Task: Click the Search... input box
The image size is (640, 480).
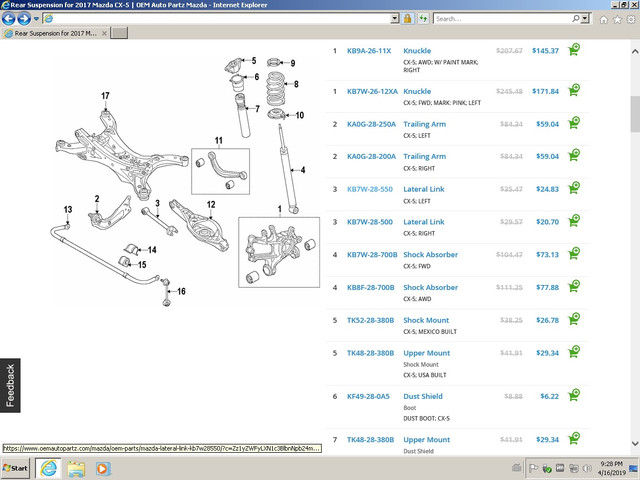Action: (503, 18)
